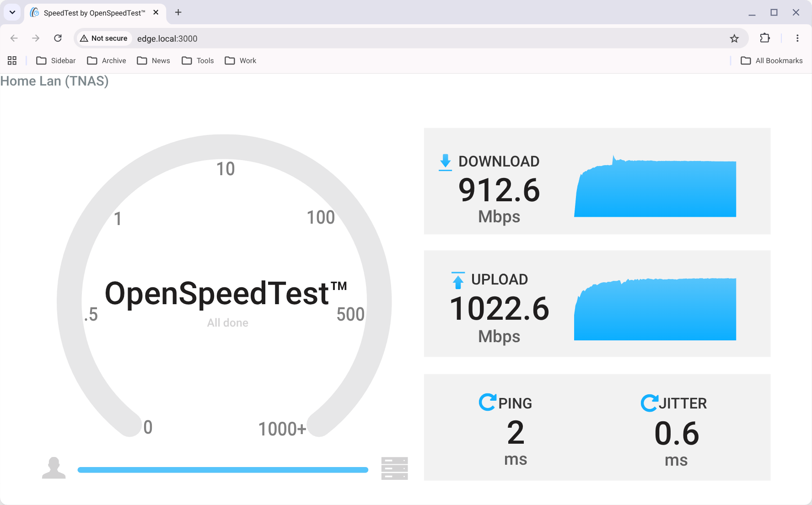Click the 1022.6 upload value
This screenshot has width=812, height=505.
499,309
